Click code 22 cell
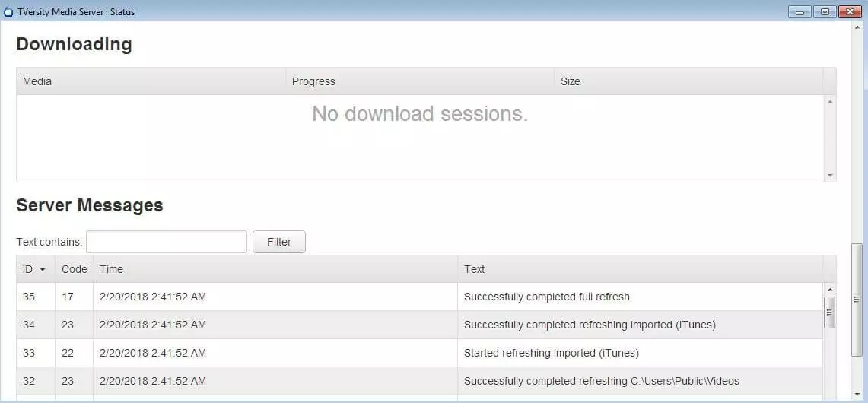Viewport: 868px width, 403px height. coord(75,353)
